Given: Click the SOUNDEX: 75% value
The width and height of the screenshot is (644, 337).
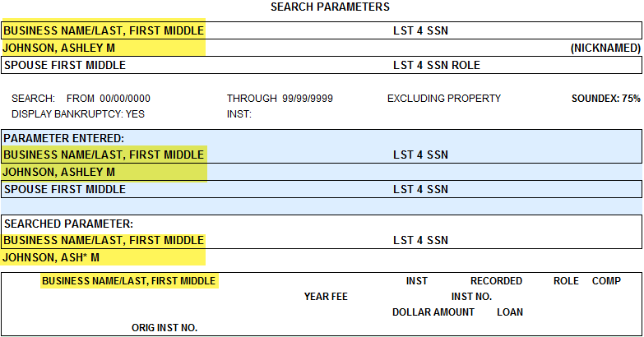Looking at the screenshot, I should pos(606,99).
